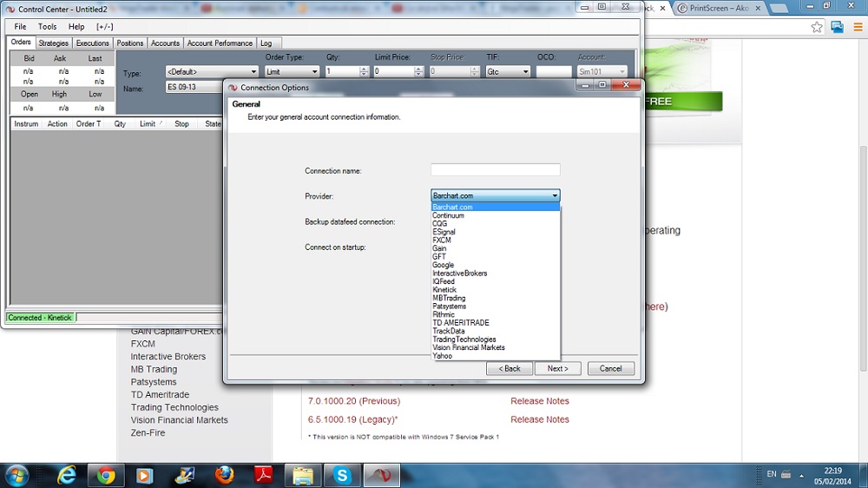Select Gain from provider list
The image size is (868, 488).
pos(496,248)
